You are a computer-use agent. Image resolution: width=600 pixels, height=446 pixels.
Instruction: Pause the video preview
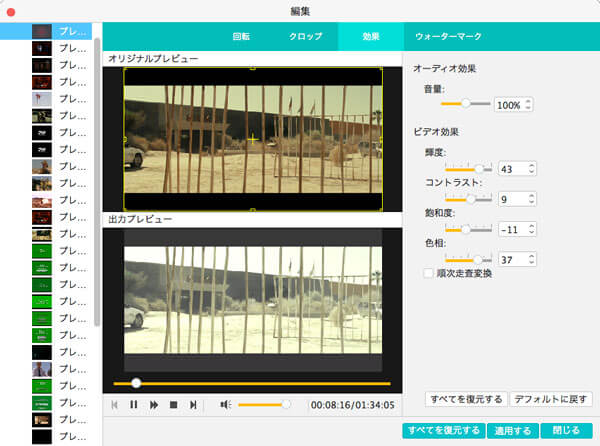pos(134,405)
